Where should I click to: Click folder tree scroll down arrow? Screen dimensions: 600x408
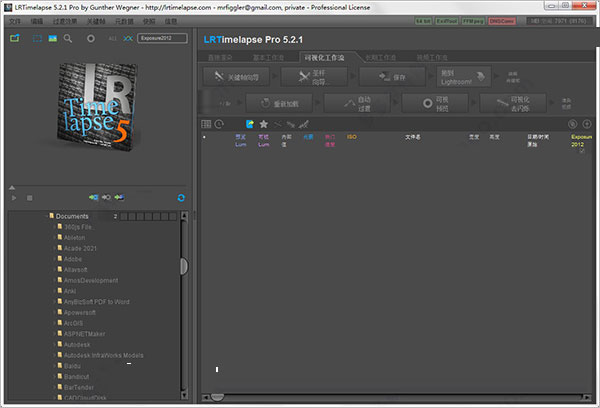coord(184,395)
